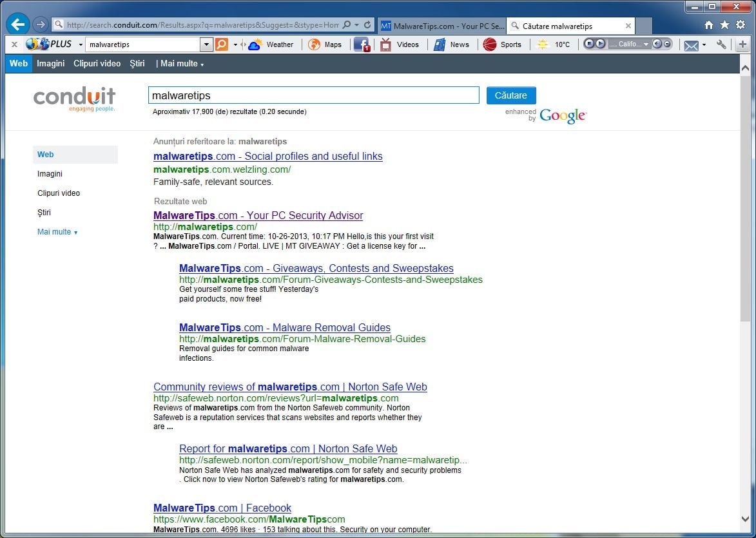The image size is (756, 538).
Task: Click the Conduit logo
Action: 74,99
